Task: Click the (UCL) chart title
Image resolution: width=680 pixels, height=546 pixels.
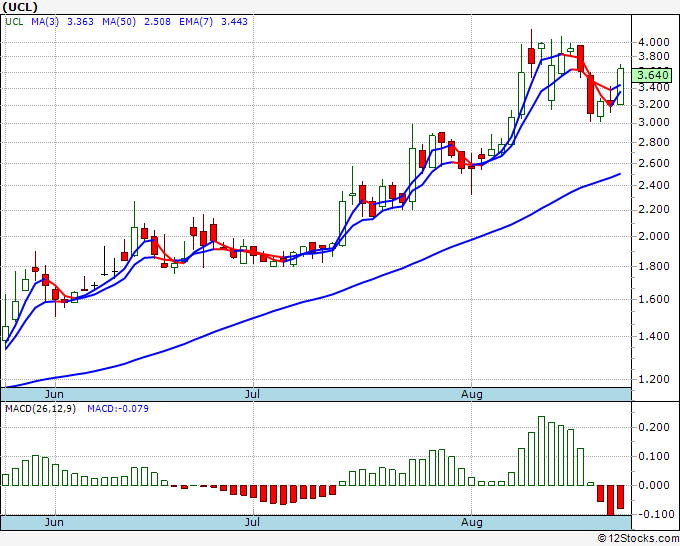Action: click(20, 7)
